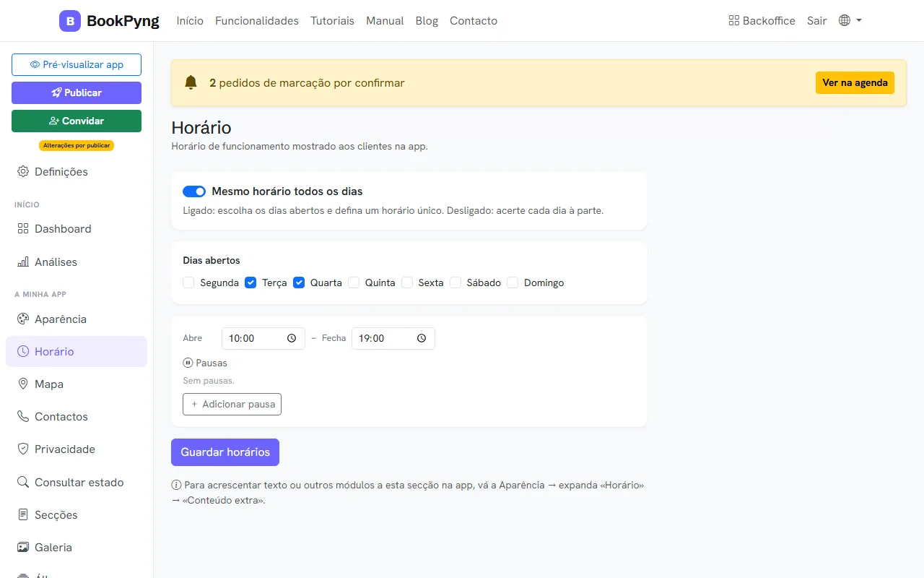Screen dimensions: 924x578
Task: Click Pré-visualizar app button
Action: [x=77, y=64]
